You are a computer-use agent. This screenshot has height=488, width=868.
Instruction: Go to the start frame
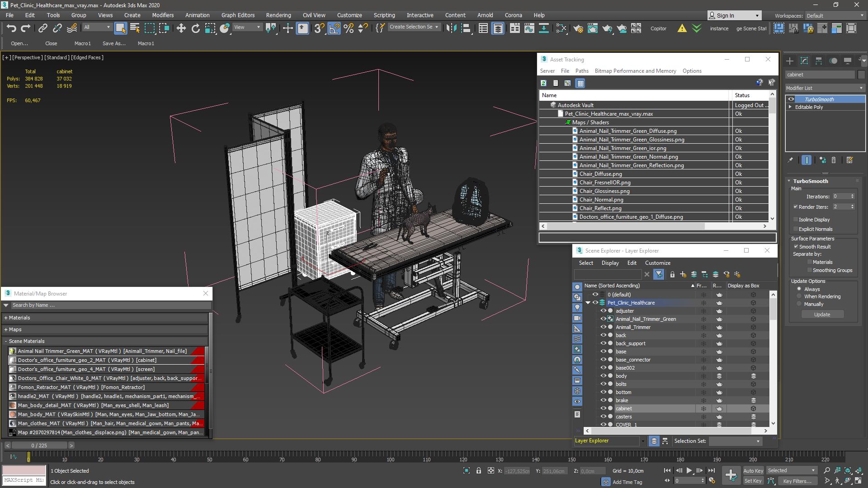click(x=667, y=470)
